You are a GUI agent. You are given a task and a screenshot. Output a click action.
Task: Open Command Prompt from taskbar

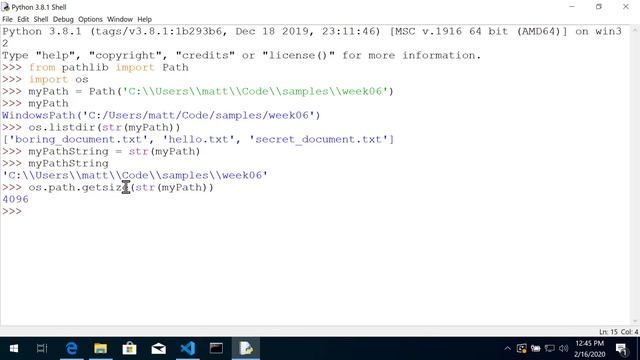pos(216,349)
